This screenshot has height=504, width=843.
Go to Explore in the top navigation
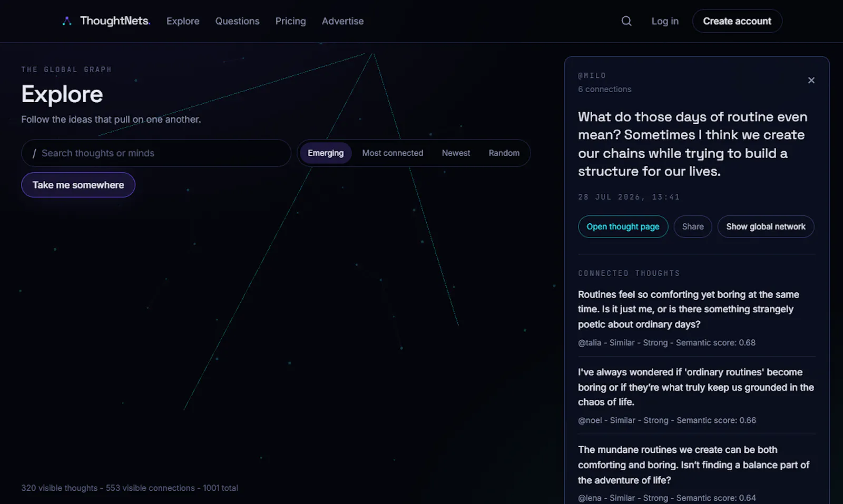tap(183, 21)
